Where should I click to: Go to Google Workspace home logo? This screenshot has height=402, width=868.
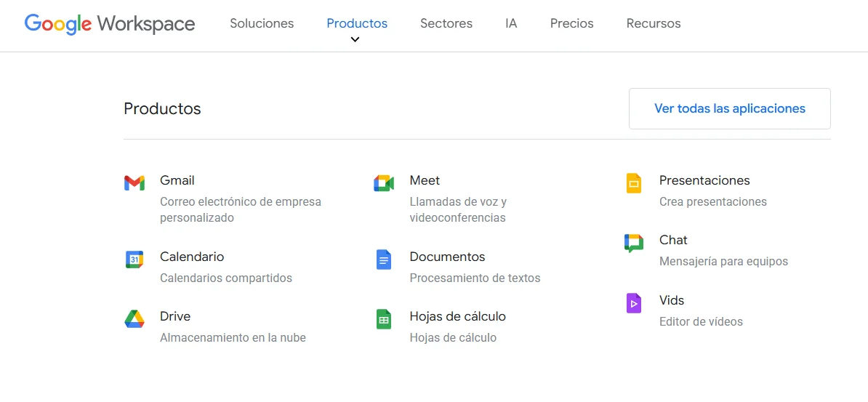tap(110, 23)
